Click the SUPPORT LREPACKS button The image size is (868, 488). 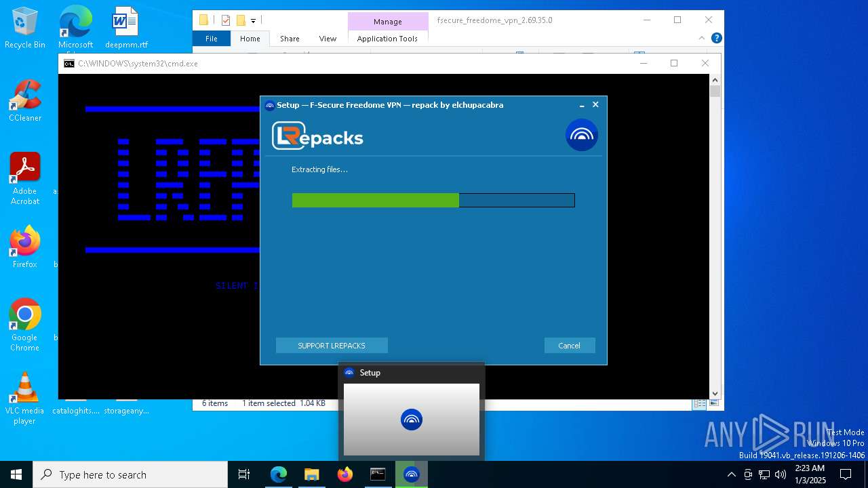pyautogui.click(x=332, y=346)
